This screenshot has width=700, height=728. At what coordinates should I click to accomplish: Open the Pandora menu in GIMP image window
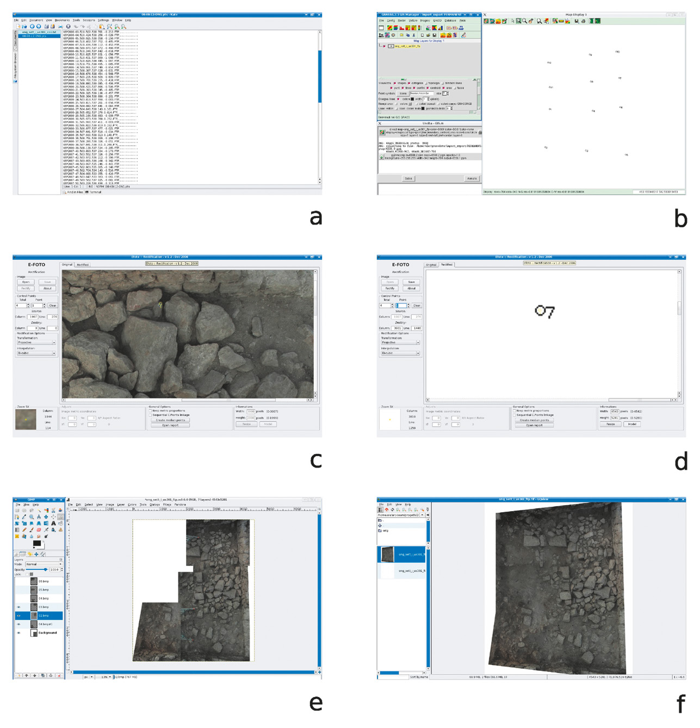180,505
